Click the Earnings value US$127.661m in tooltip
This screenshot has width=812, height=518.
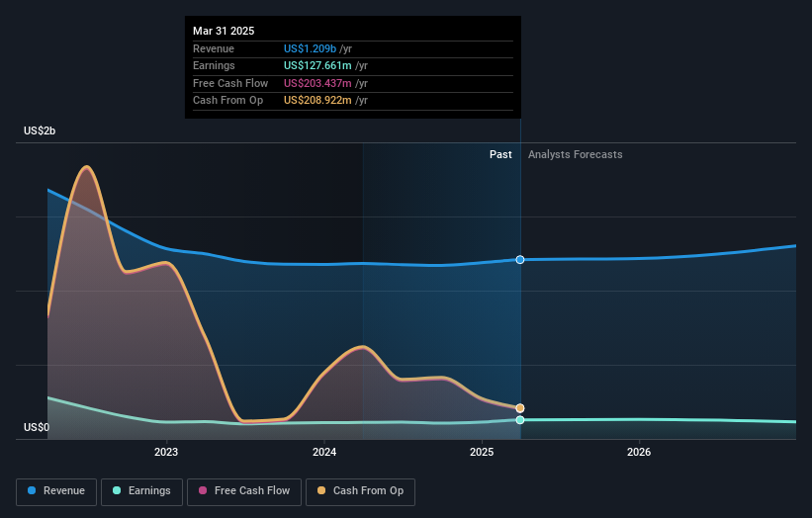317,65
